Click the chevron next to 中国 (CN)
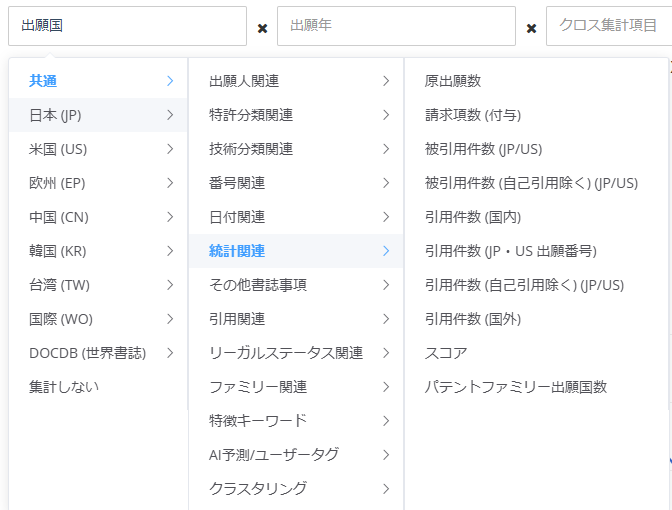 click(x=170, y=217)
